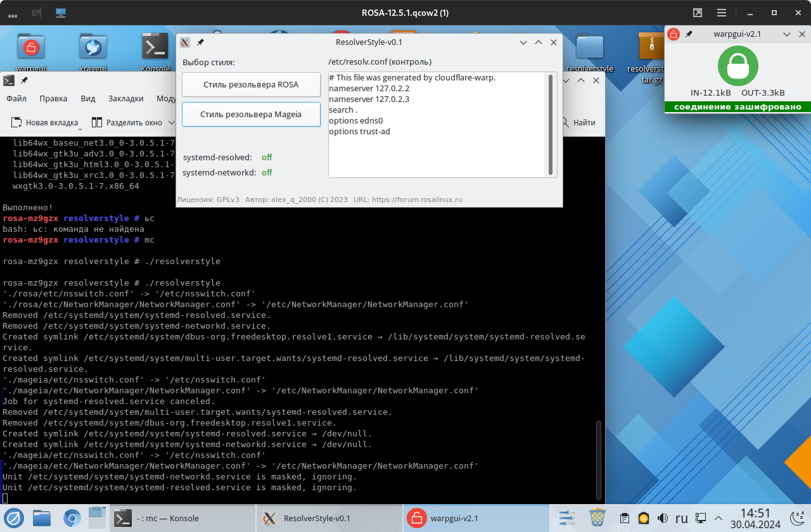
Task: Apply the Mageia resolver style
Action: pos(251,115)
